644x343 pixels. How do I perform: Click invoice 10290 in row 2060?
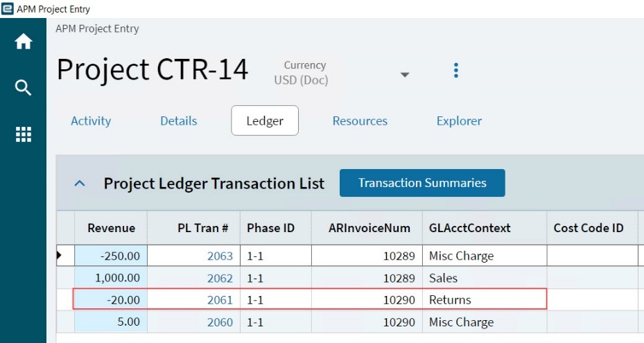coord(367,322)
